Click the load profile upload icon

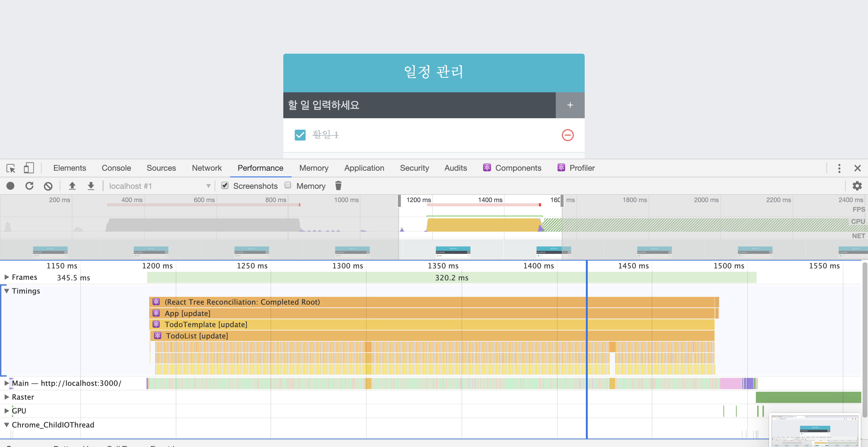coord(72,186)
